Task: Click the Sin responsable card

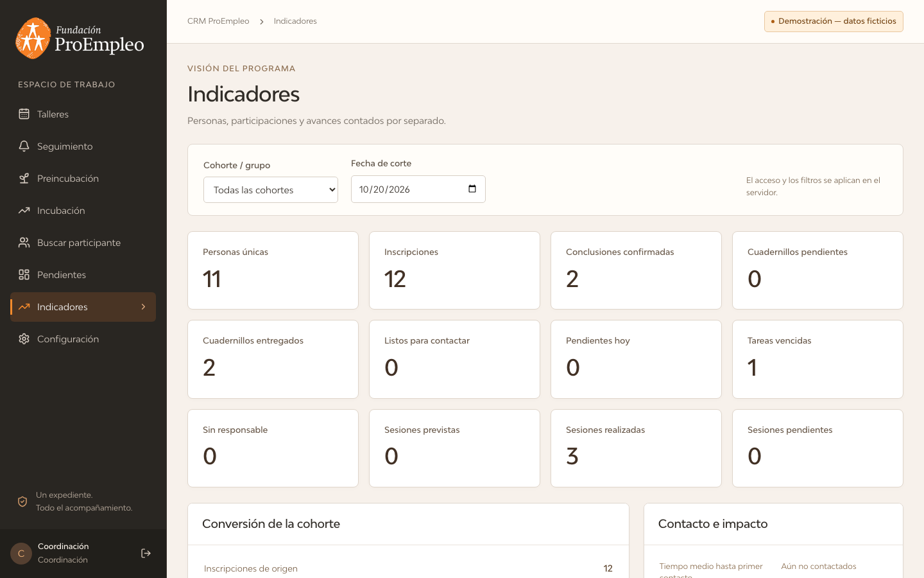Action: [273, 448]
